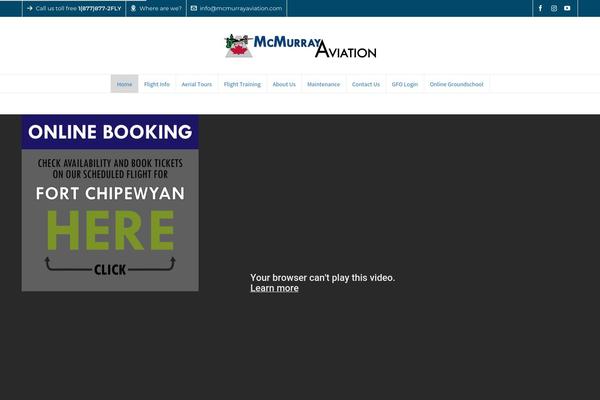Image resolution: width=600 pixels, height=400 pixels.
Task: Click the McMurray Aviation logo
Action: [300, 46]
